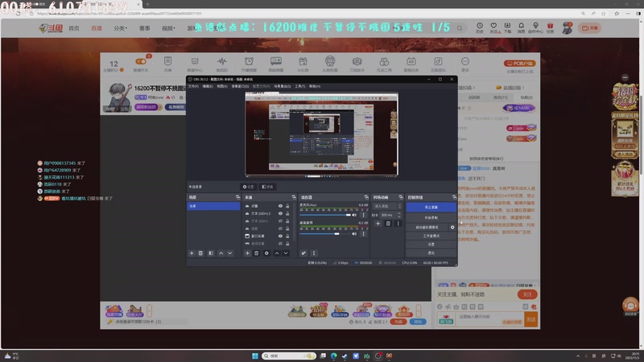Toggle lock on first source row
644x362 pixels.
click(287, 206)
